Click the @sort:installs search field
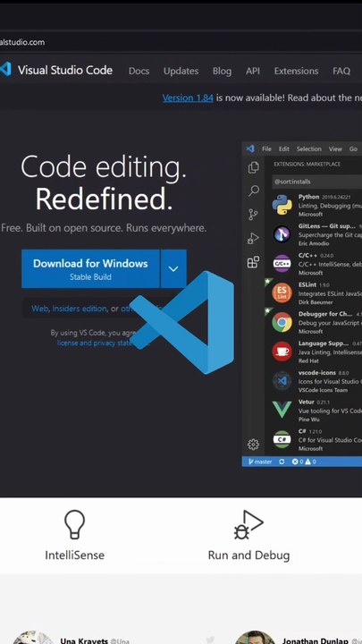 316,181
